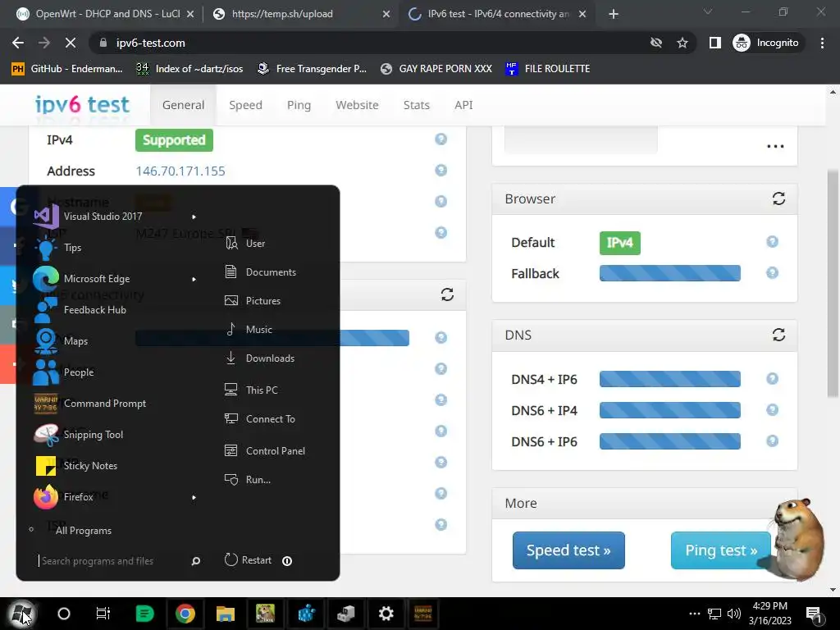840x630 pixels.
Task: Click help icon for DNS4 + IP6 row
Action: point(772,379)
